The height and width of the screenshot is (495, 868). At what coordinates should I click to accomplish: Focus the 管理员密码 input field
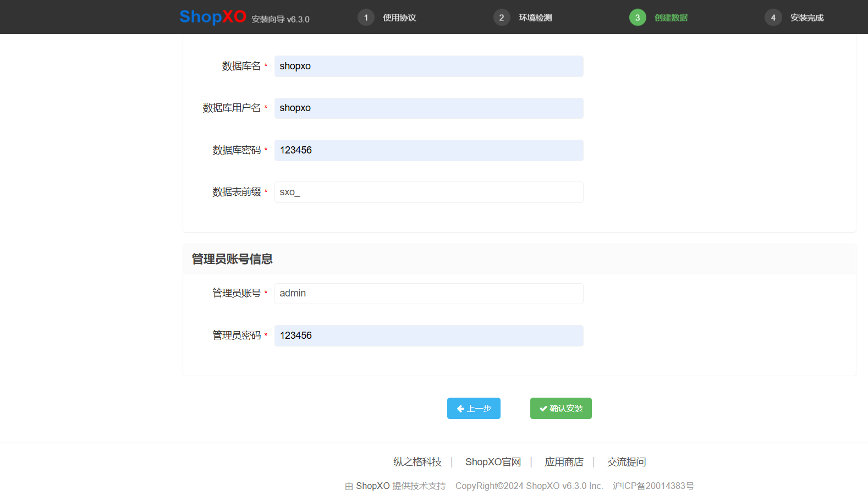429,335
